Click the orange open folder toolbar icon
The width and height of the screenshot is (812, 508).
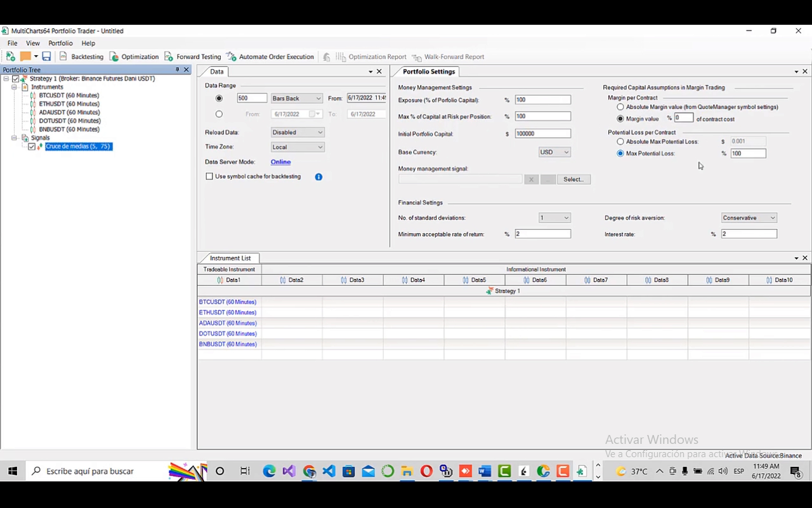25,57
